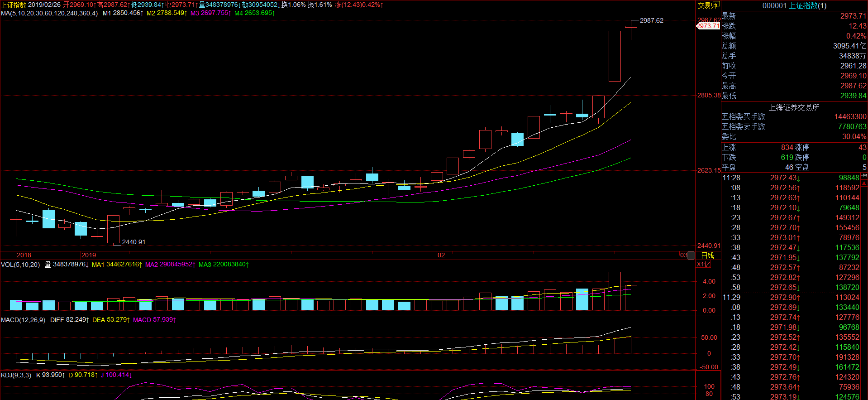Screen dimensions: 868x400
Task: Click the 03 month marker on time axis
Action: tap(683, 255)
